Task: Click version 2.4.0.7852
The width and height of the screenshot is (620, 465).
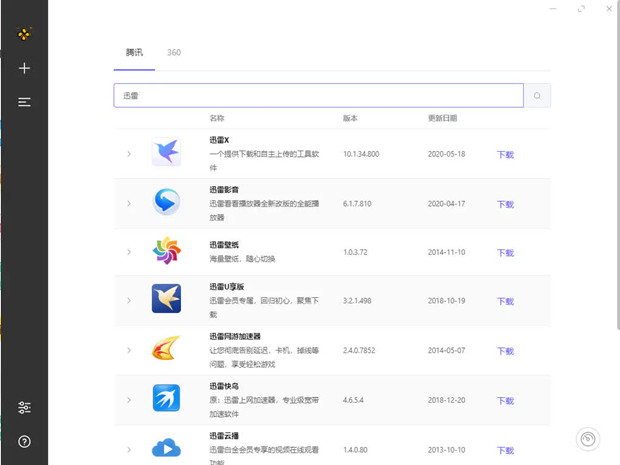Action: coord(359,350)
